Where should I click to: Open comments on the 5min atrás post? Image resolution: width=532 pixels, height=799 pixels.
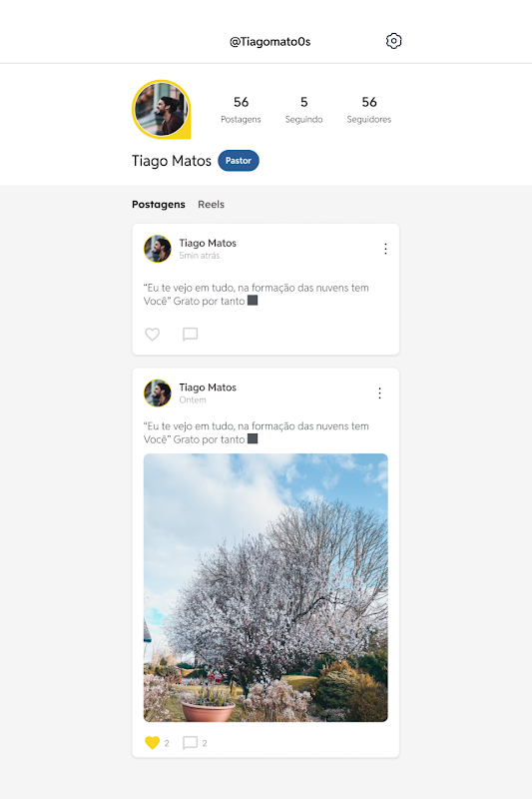pyautogui.click(x=190, y=335)
